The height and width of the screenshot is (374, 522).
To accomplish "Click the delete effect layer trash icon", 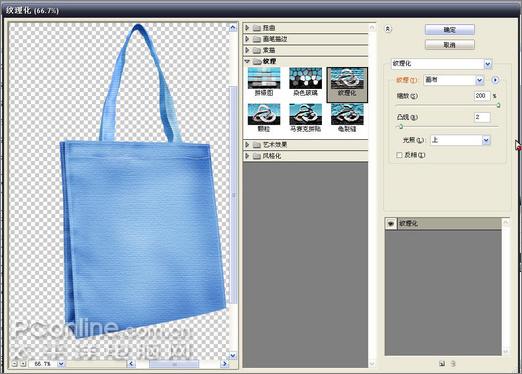I will pos(453,364).
